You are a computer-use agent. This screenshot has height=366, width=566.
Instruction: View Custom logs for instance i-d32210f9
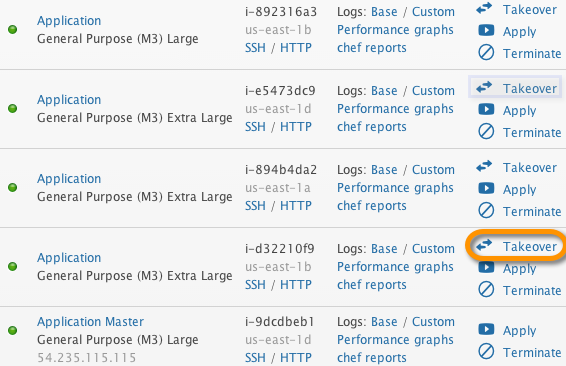433,249
